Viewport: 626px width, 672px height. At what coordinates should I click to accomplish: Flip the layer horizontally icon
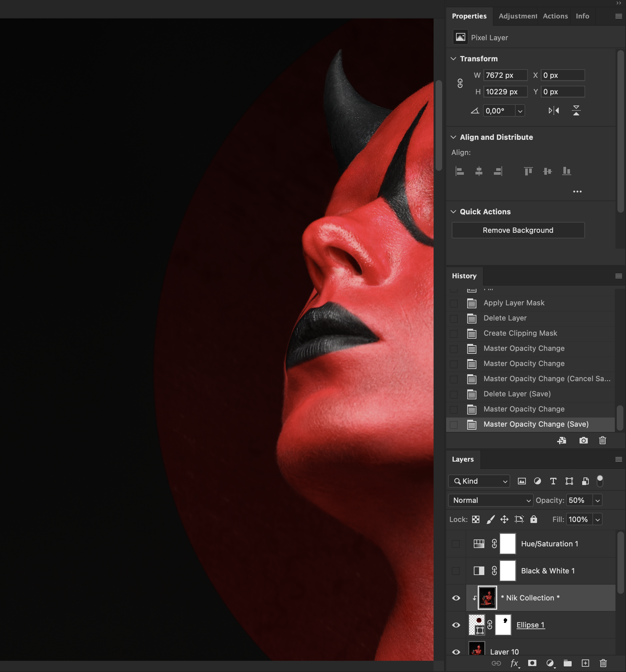(554, 110)
